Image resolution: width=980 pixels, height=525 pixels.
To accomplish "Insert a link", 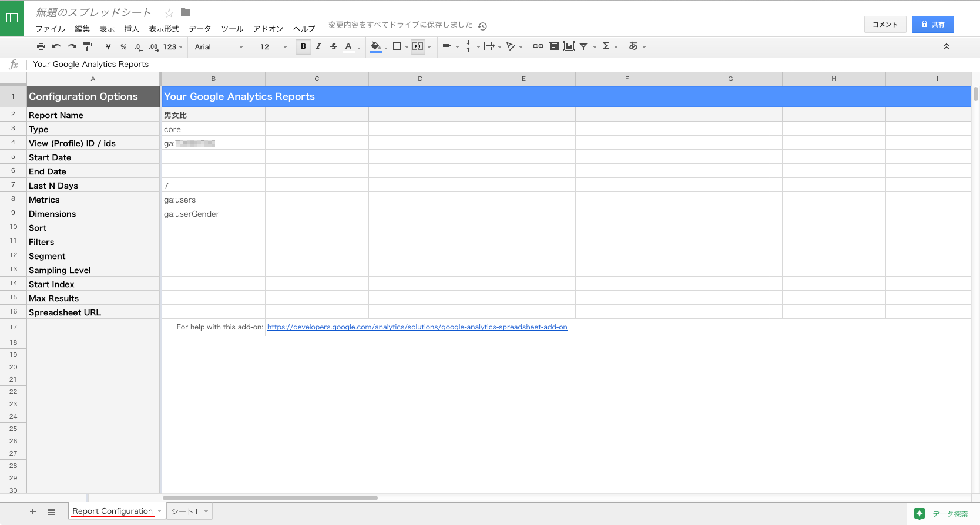I will (x=538, y=46).
